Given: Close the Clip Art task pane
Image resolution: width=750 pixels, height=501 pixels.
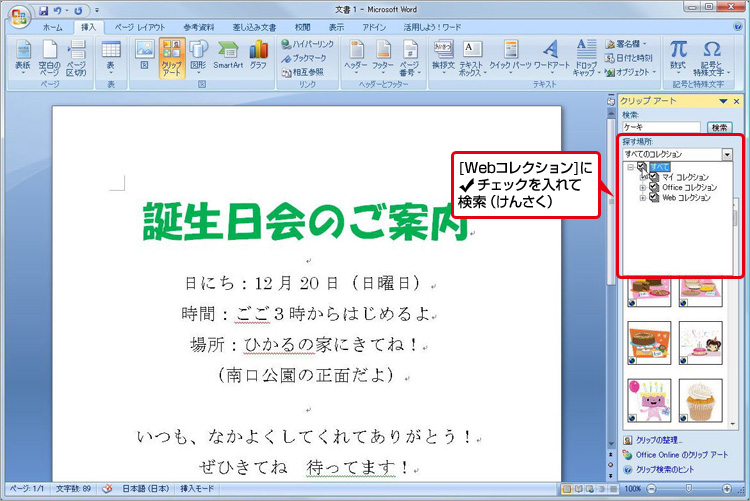Looking at the screenshot, I should pyautogui.click(x=737, y=101).
